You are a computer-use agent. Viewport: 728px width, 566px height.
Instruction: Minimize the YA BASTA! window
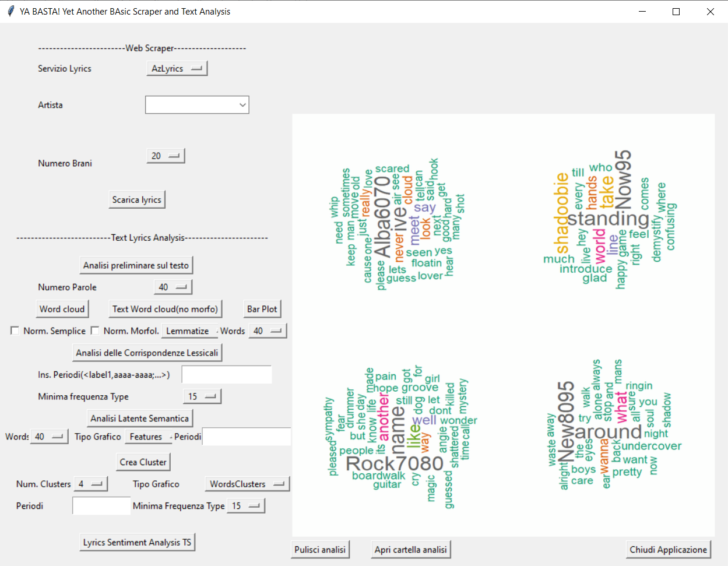[x=642, y=12]
